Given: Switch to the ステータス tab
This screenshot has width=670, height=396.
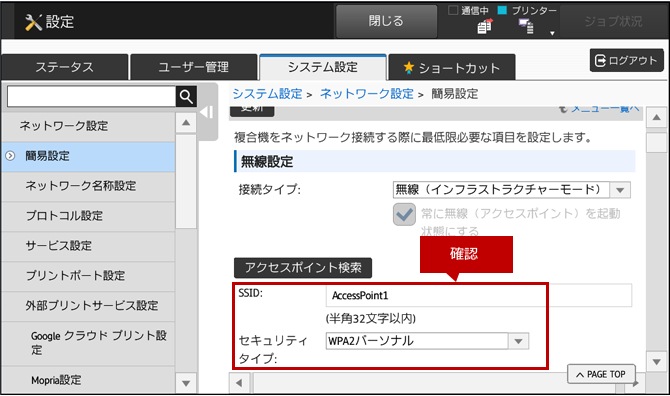Looking at the screenshot, I should pyautogui.click(x=65, y=67).
